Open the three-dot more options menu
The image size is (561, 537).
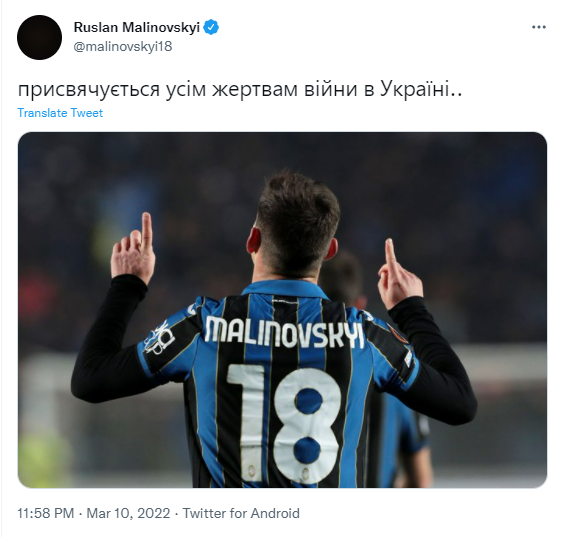point(538,27)
